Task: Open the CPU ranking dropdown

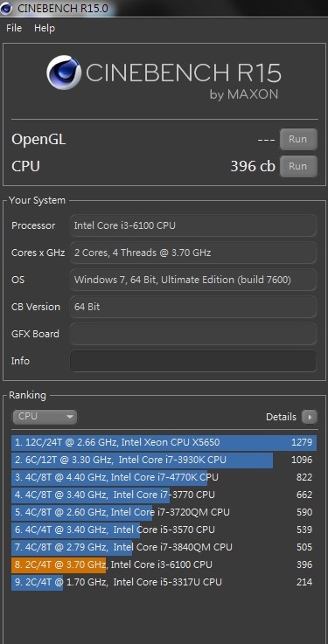Action: tap(45, 417)
